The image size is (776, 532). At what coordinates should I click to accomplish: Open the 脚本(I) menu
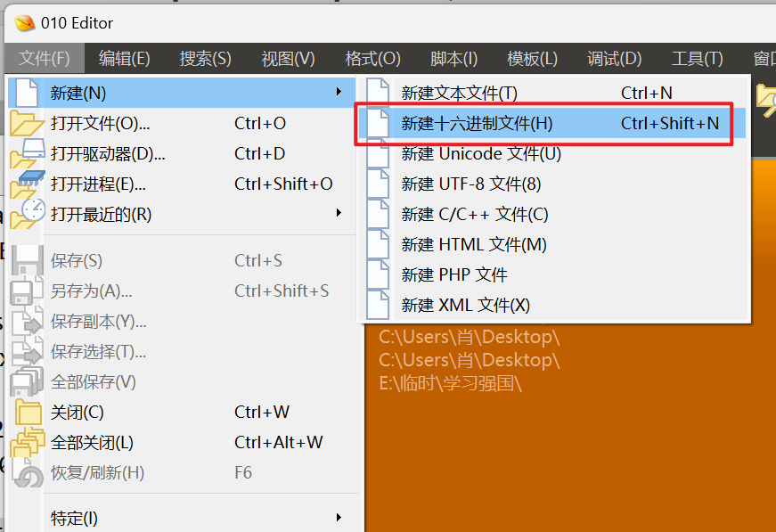453,59
